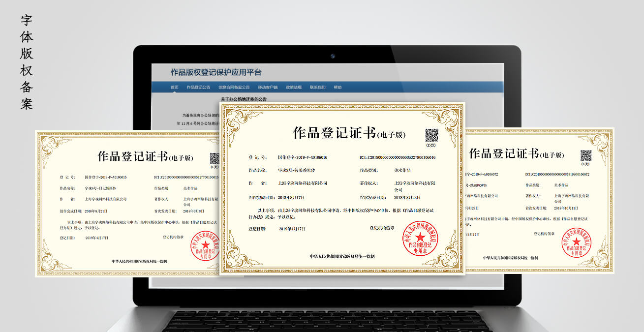Click the 联系我们 navigation link
Screen dimensions: 644x332
point(317,88)
